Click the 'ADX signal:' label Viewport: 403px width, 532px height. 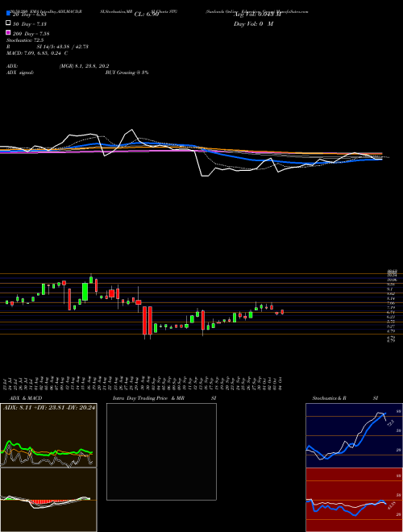(19, 73)
